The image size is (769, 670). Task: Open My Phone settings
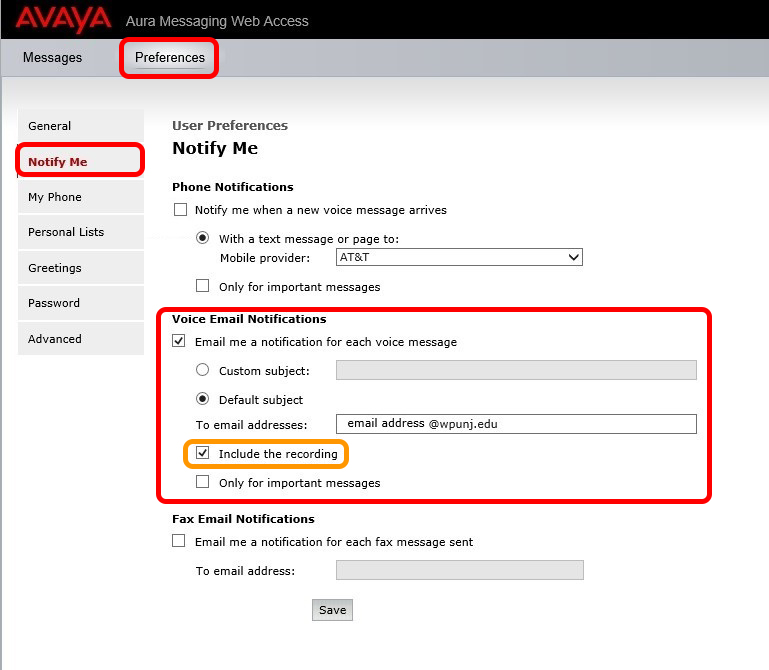point(55,197)
